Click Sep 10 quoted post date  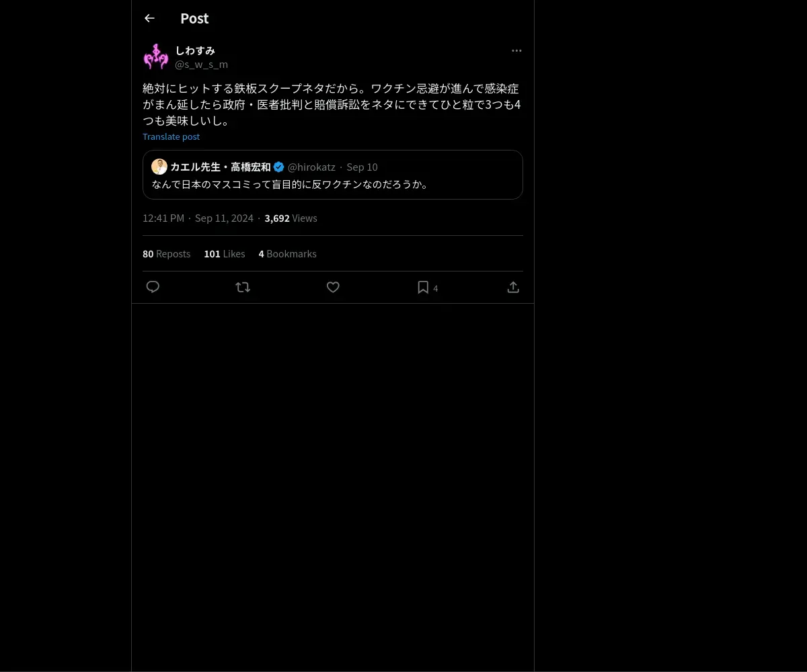tap(362, 167)
